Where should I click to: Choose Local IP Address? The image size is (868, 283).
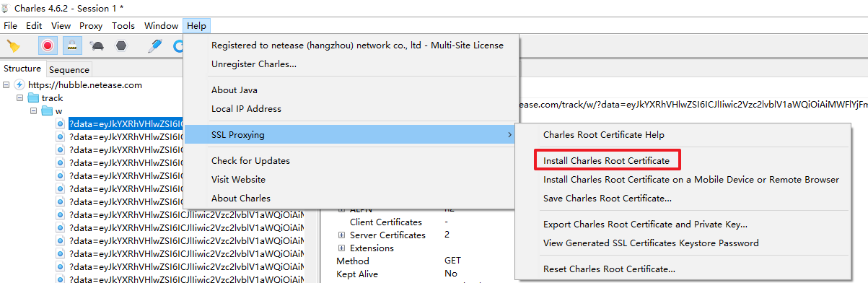pyautogui.click(x=351, y=108)
